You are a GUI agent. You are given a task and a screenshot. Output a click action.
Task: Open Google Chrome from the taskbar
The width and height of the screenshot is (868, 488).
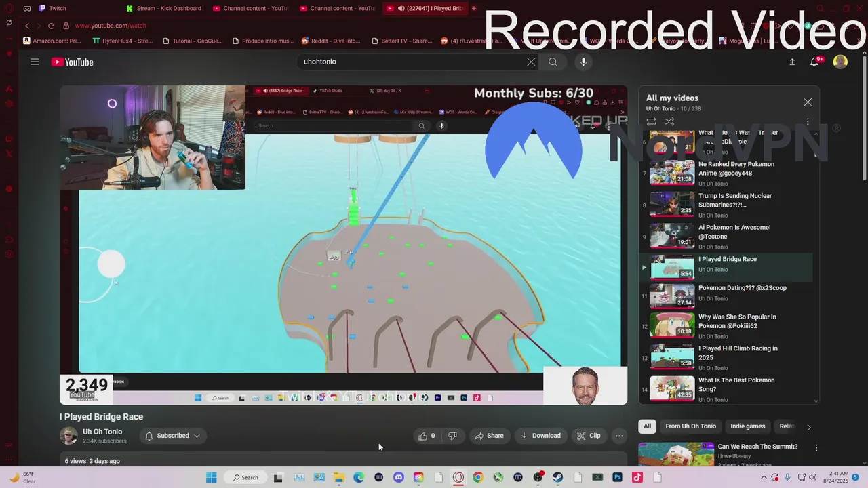pos(478,477)
